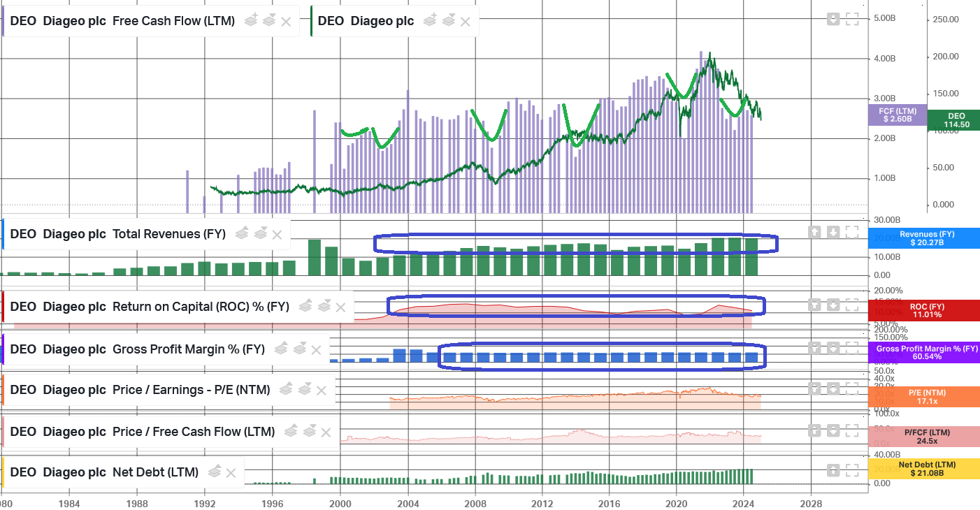This screenshot has height=510, width=980.
Task: Move DEO price series to new pane above
Action: click(430, 21)
